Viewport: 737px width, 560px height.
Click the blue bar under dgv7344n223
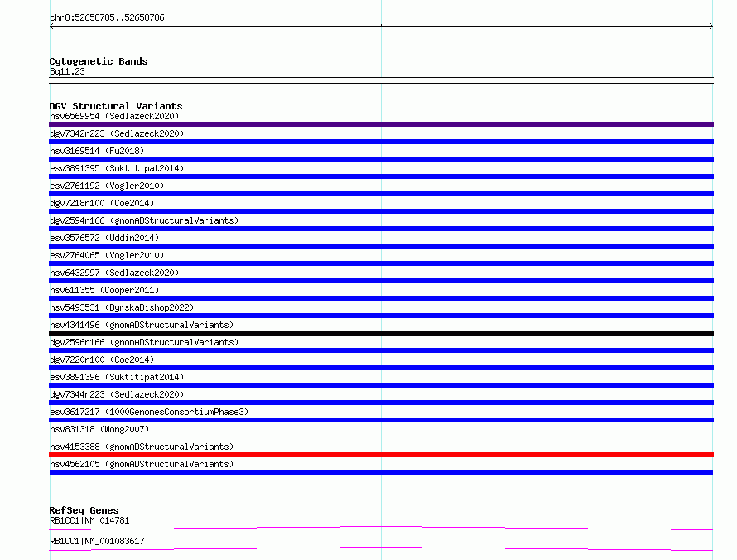381,403
